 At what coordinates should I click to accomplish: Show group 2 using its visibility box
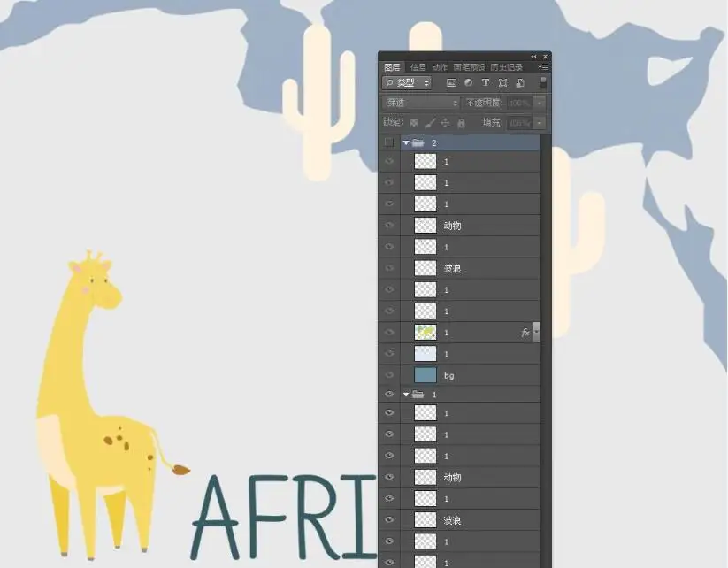click(x=389, y=142)
